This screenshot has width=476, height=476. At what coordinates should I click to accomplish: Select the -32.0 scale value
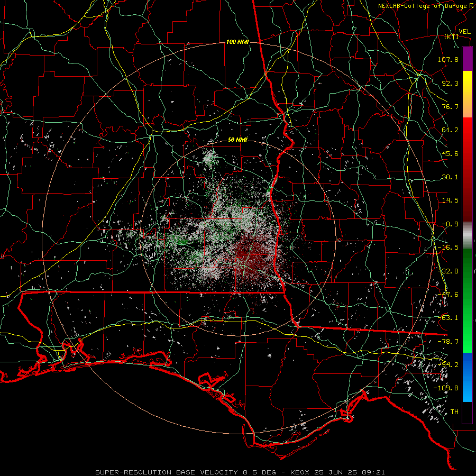pyautogui.click(x=448, y=271)
